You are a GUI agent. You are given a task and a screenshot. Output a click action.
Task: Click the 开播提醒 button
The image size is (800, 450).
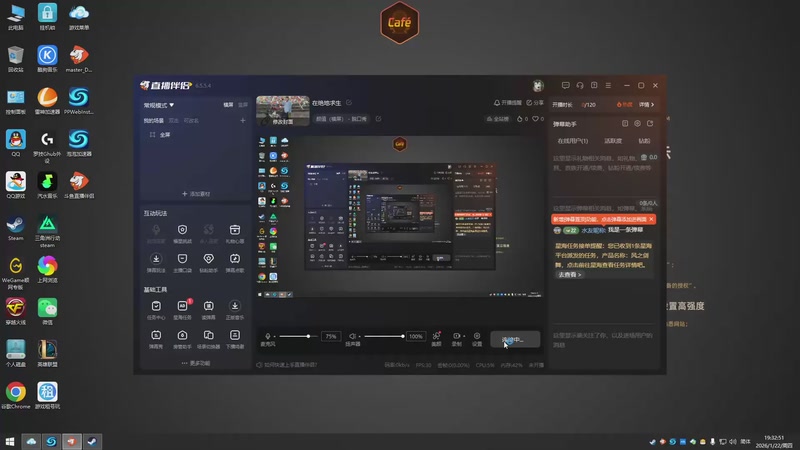(x=508, y=103)
